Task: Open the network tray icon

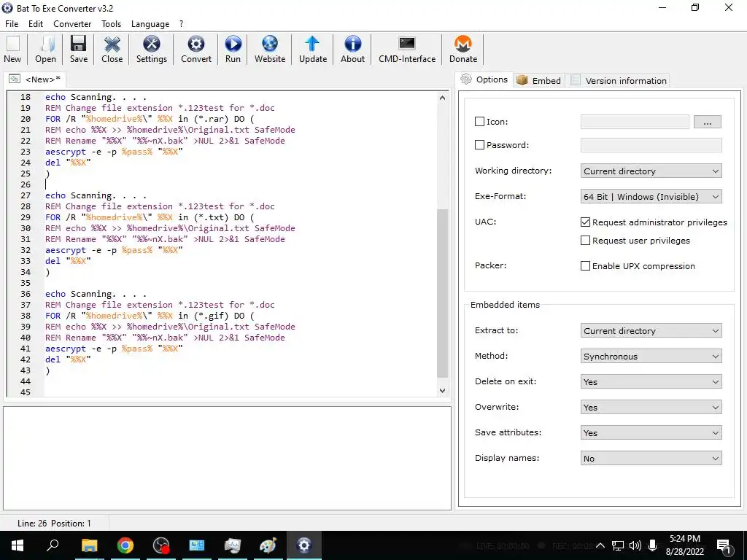Action: pos(618,545)
